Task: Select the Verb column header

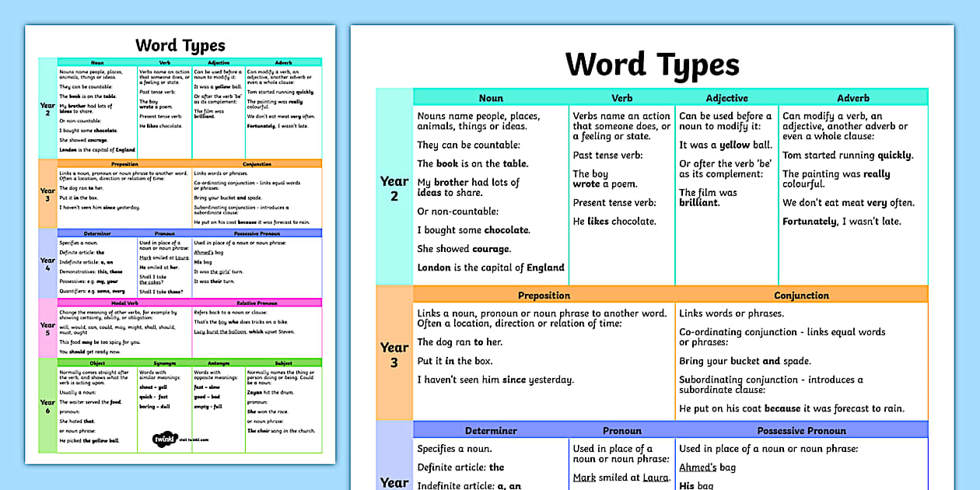Action: 622,98
